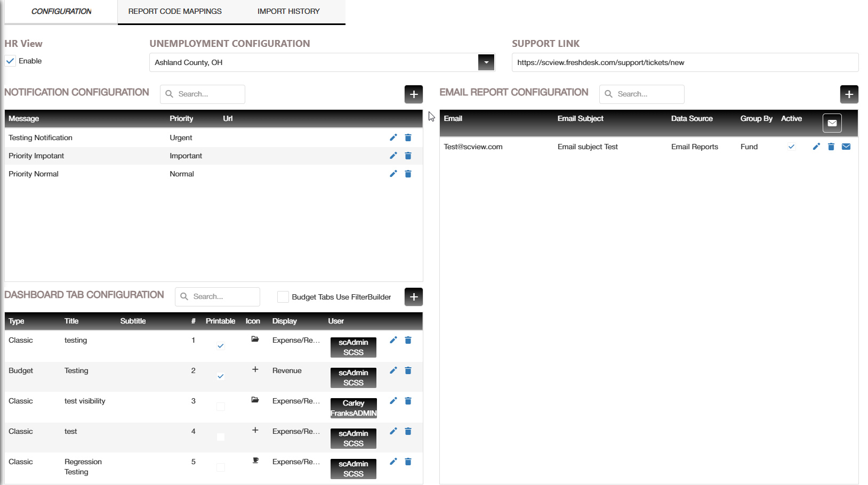Click the Support Link URL field
868x485 pixels.
point(685,62)
